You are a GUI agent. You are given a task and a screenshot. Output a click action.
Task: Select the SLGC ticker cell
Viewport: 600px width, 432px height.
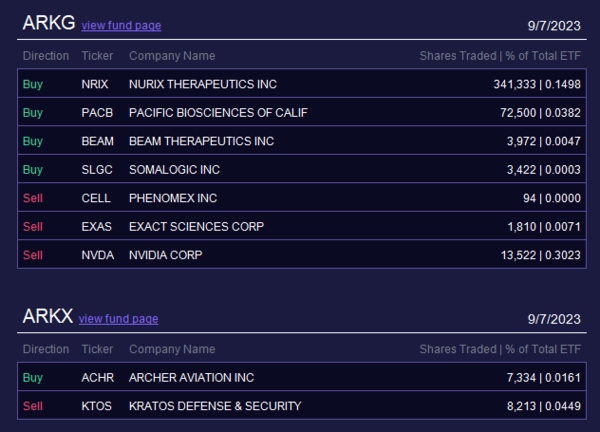tap(97, 170)
